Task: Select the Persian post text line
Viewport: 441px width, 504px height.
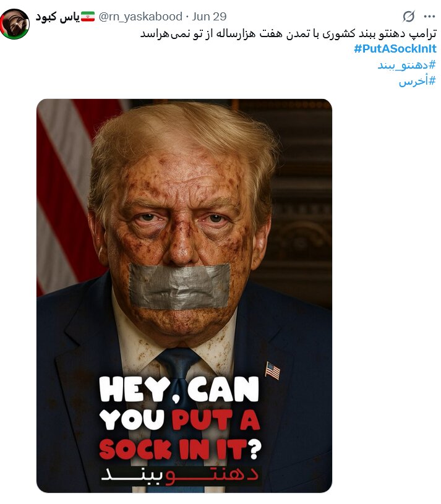Action: pos(288,33)
